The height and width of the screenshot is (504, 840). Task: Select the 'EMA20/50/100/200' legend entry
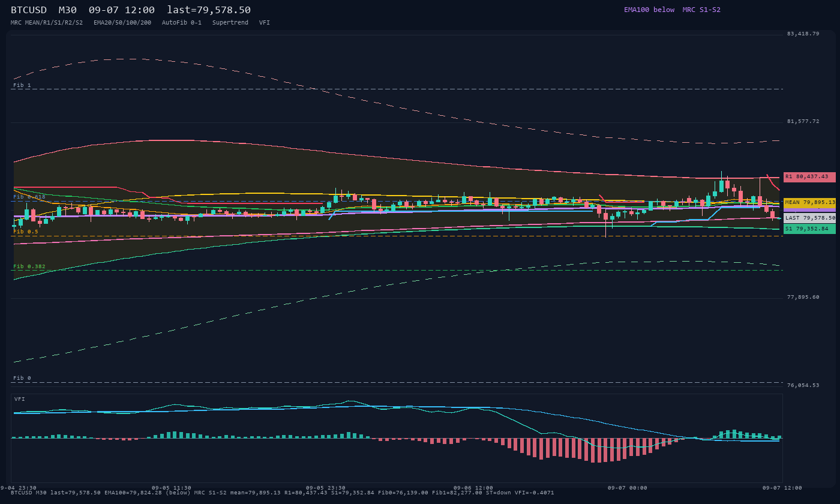[x=122, y=22]
